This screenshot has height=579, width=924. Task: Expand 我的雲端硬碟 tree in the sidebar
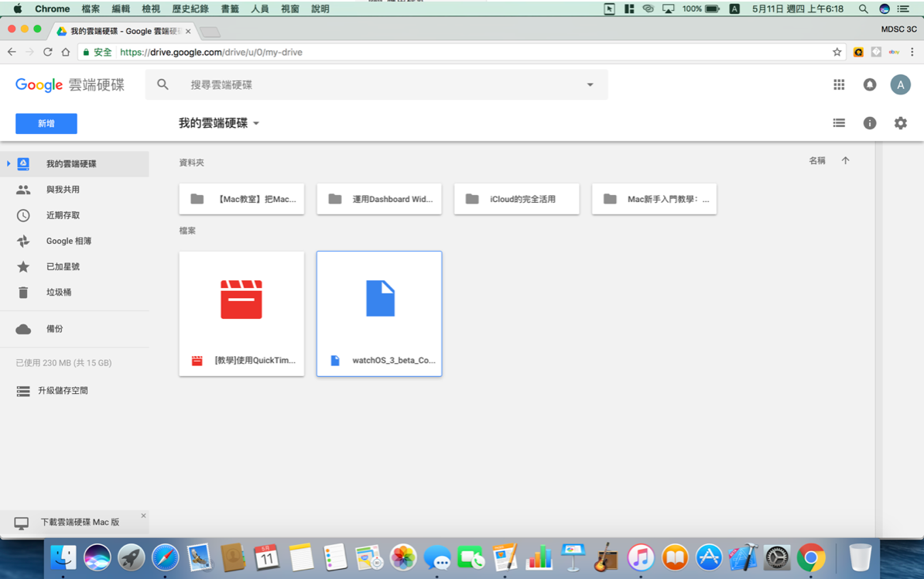coord(9,164)
